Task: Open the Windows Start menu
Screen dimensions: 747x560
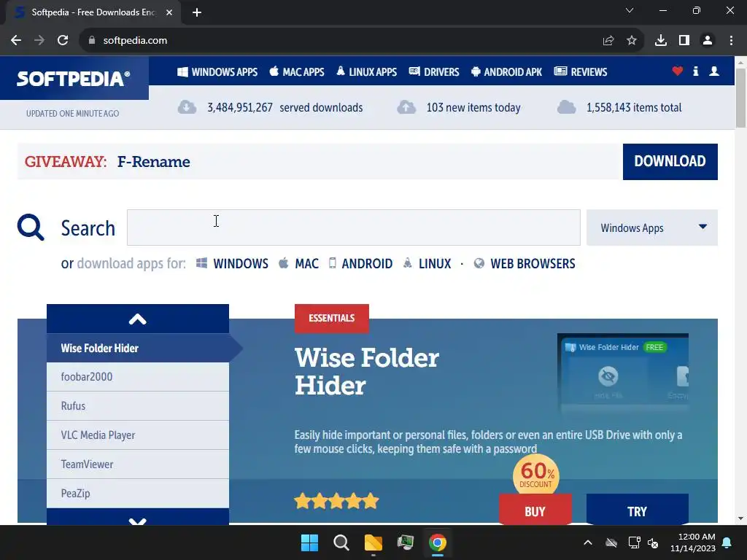Action: (309, 542)
